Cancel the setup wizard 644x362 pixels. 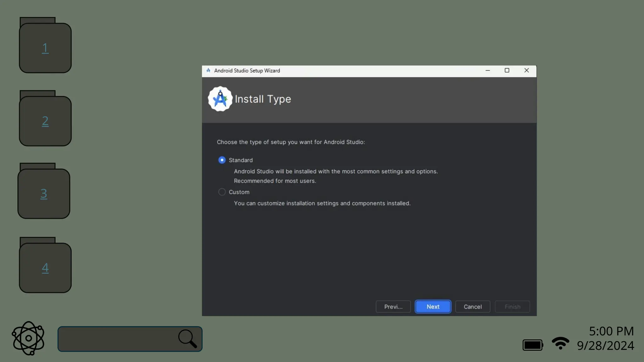click(x=473, y=307)
